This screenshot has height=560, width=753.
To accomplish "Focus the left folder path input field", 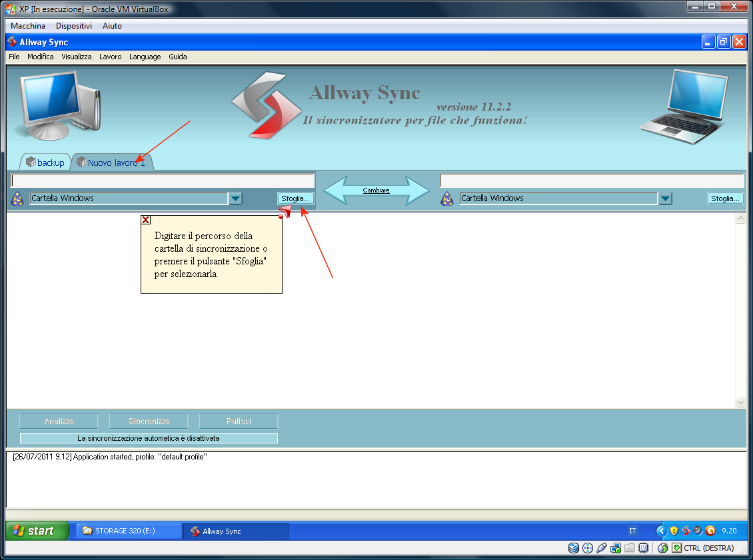I will [163, 180].
